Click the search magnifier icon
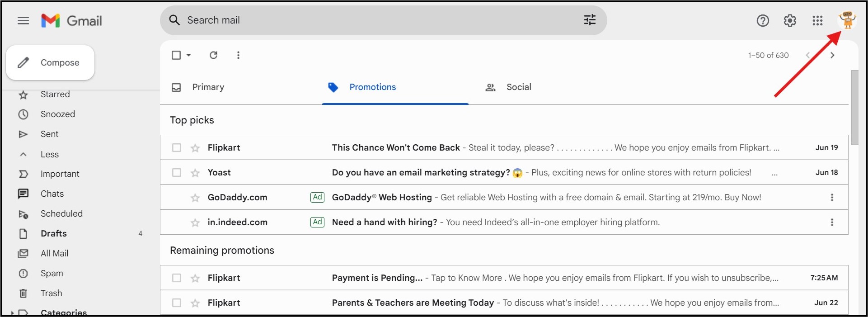Viewport: 868px width, 317px height. [x=174, y=20]
